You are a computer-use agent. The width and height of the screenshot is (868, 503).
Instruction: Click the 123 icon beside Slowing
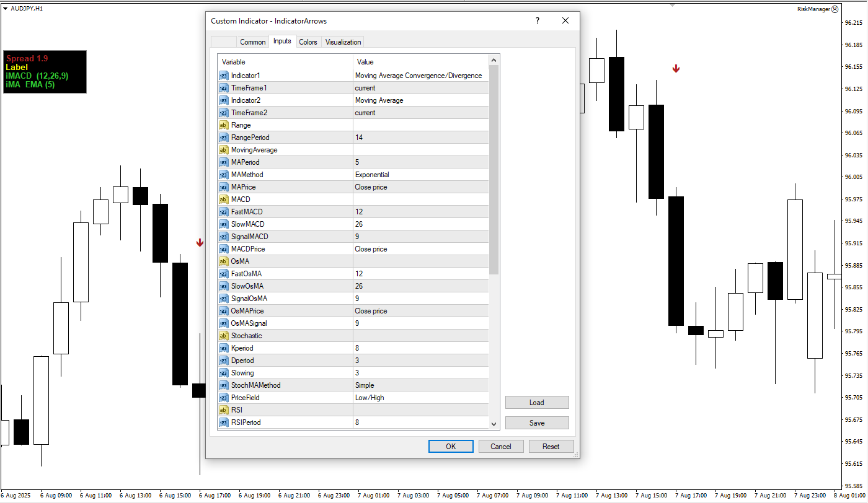coord(223,372)
